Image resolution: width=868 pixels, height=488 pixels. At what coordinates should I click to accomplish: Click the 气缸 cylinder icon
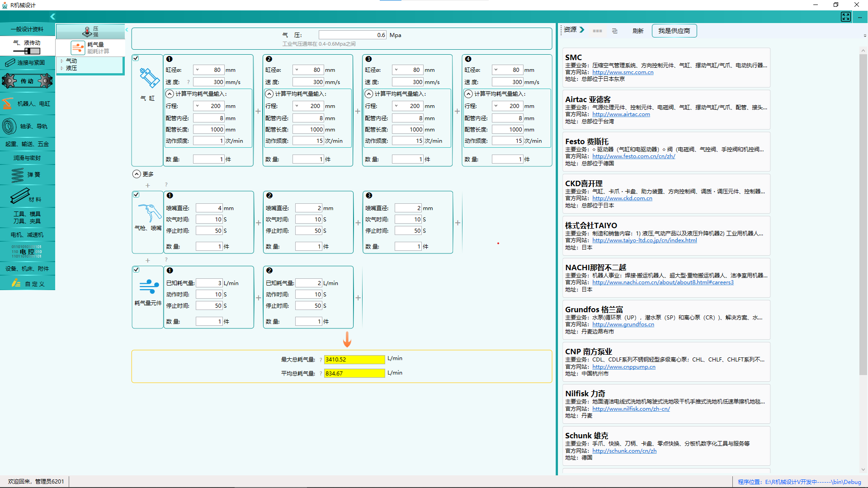point(149,78)
